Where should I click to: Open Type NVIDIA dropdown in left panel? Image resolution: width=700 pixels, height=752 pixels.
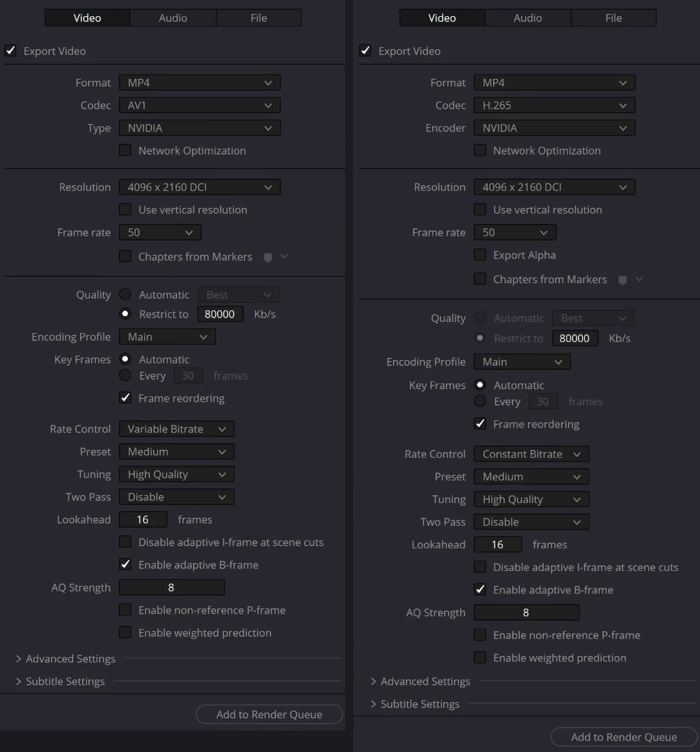[x=200, y=128]
